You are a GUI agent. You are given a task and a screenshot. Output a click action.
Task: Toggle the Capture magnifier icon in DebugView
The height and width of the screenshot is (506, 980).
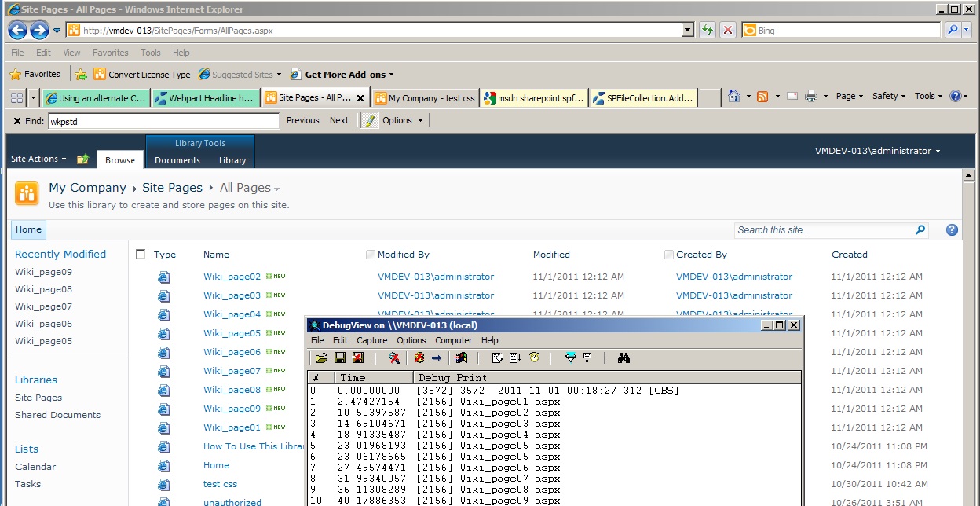tap(394, 358)
